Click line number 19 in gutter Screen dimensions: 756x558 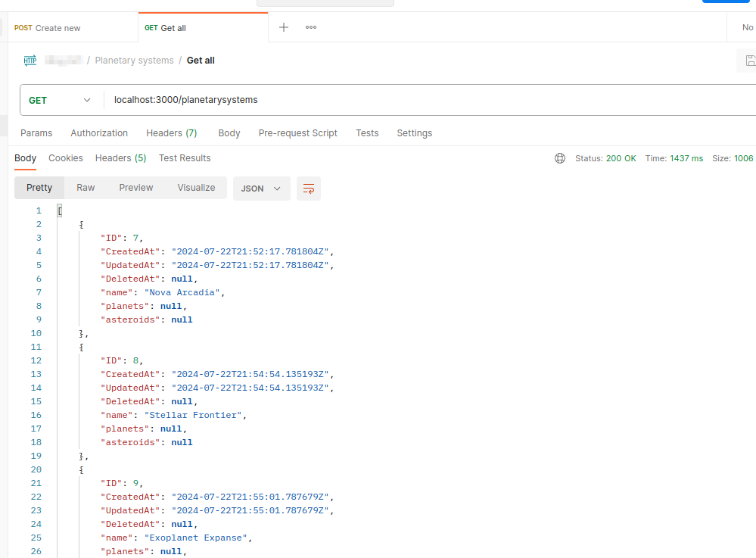pos(36,455)
